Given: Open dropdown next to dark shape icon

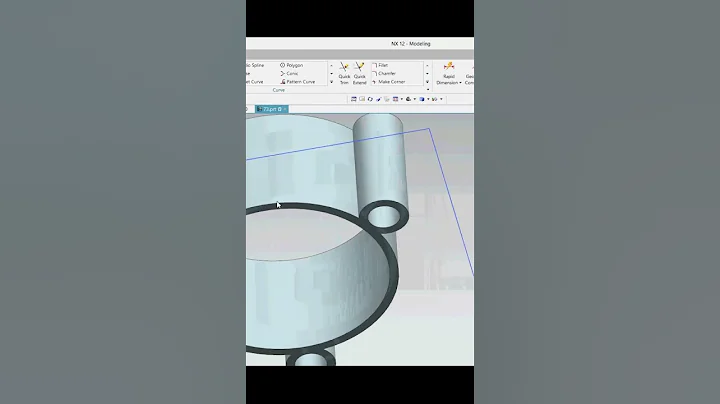Looking at the screenshot, I should [415, 99].
